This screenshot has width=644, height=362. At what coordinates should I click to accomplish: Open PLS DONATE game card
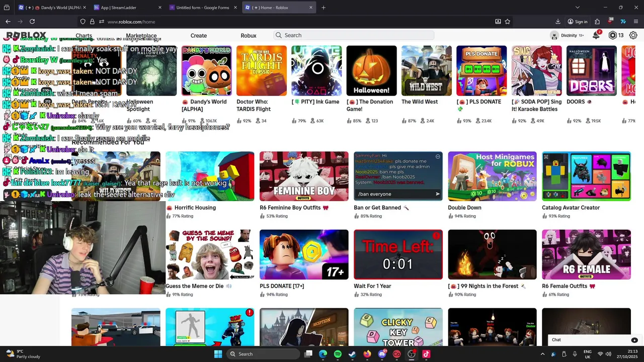(481, 70)
